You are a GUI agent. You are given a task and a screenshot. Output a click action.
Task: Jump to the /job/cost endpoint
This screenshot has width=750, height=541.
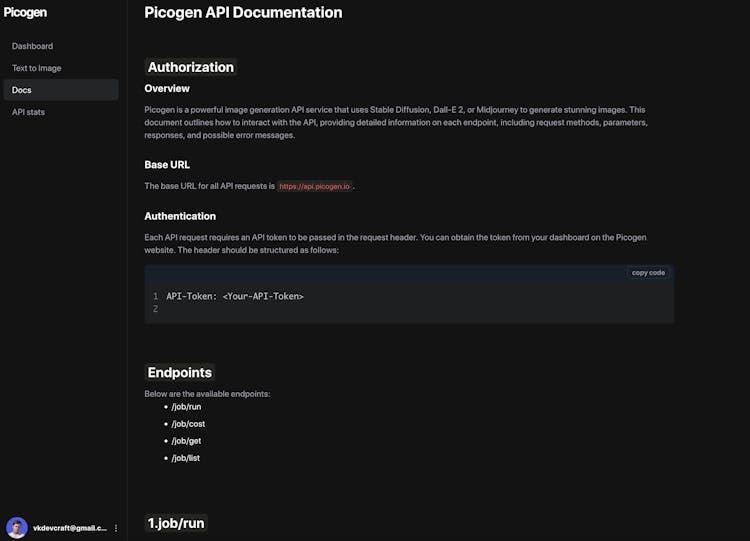click(x=187, y=424)
